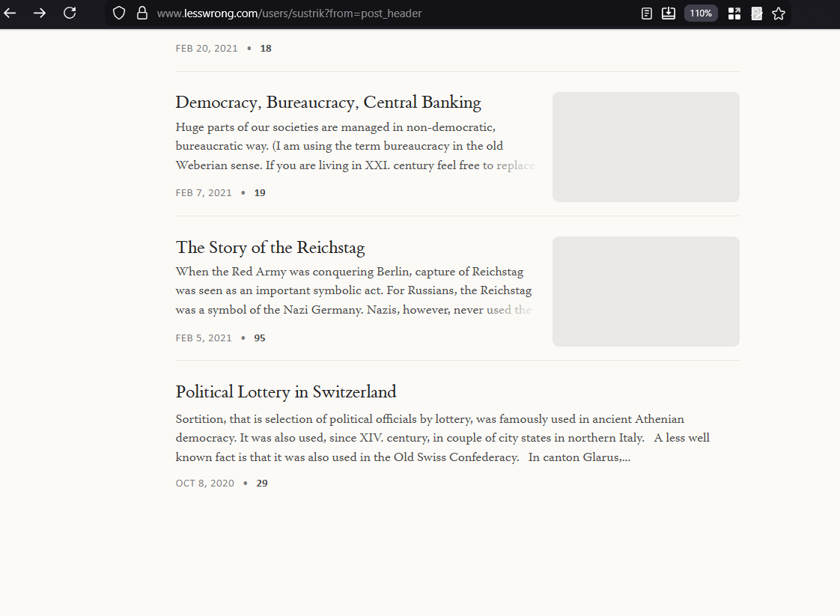The image size is (840, 616).
Task: Reload the current page
Action: coord(70,13)
